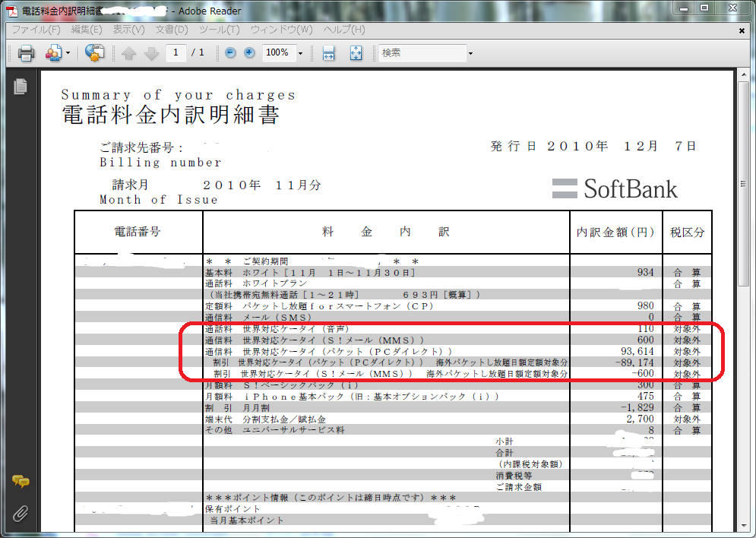756x538 pixels.
Task: Go to next page arrow
Action: click(x=151, y=53)
